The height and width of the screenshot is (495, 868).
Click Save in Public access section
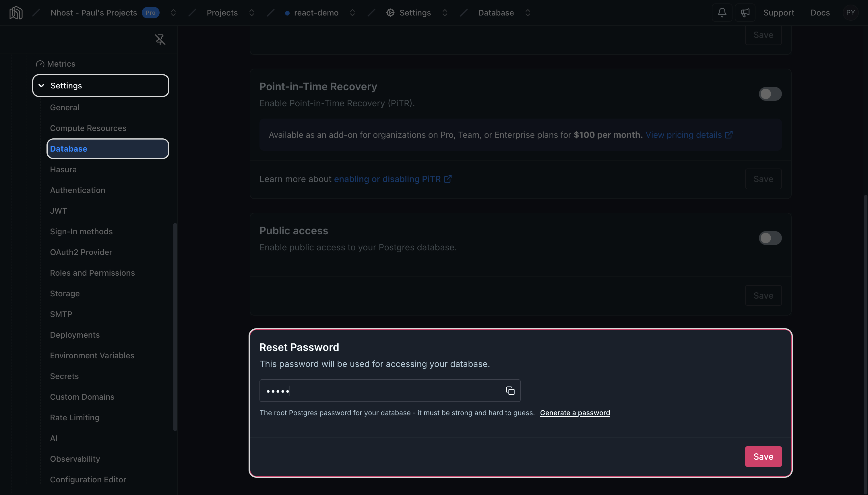pos(763,296)
